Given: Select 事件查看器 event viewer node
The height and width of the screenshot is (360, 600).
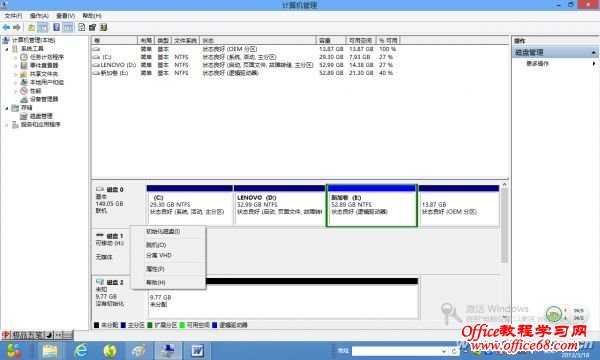Looking at the screenshot, I should (44, 65).
